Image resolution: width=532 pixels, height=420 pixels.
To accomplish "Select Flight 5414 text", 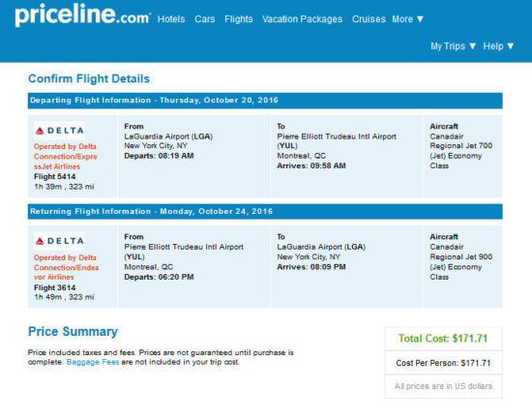I will tap(54, 176).
